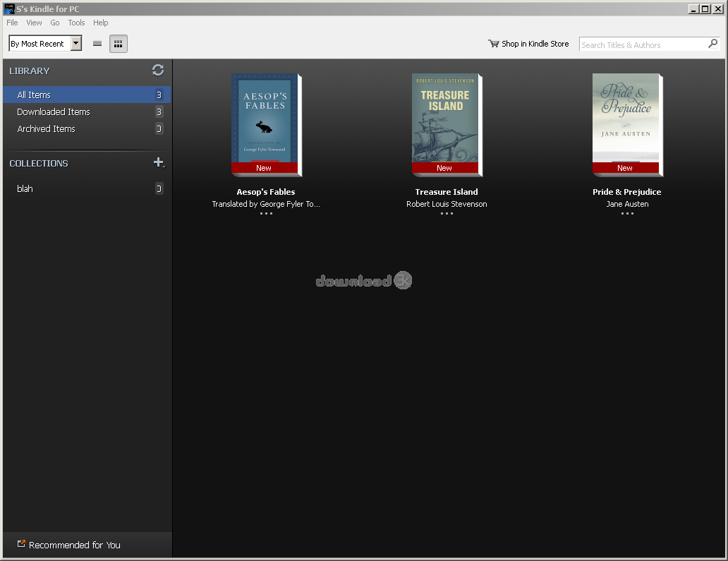The height and width of the screenshot is (561, 728).
Task: Open the Treasure Island book cover
Action: pyautogui.click(x=447, y=124)
